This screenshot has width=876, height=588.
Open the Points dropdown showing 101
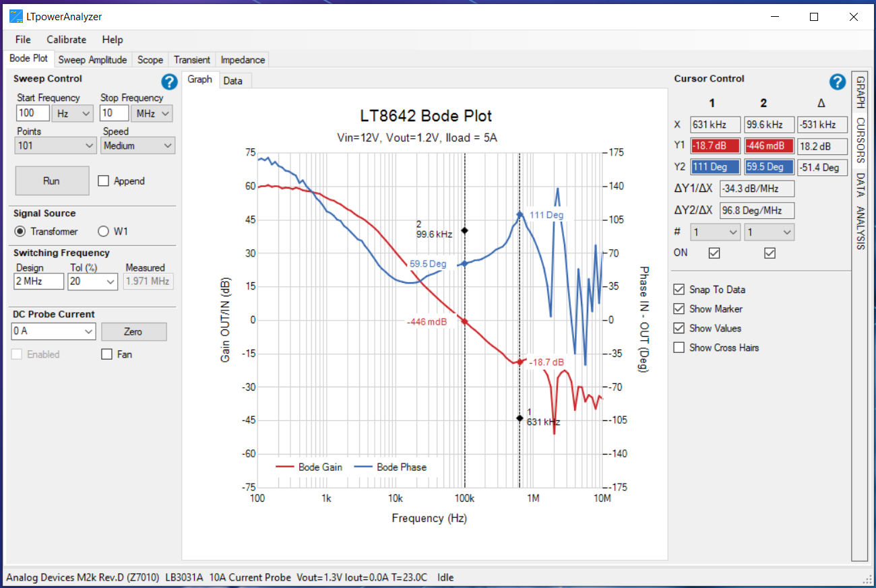click(x=55, y=145)
